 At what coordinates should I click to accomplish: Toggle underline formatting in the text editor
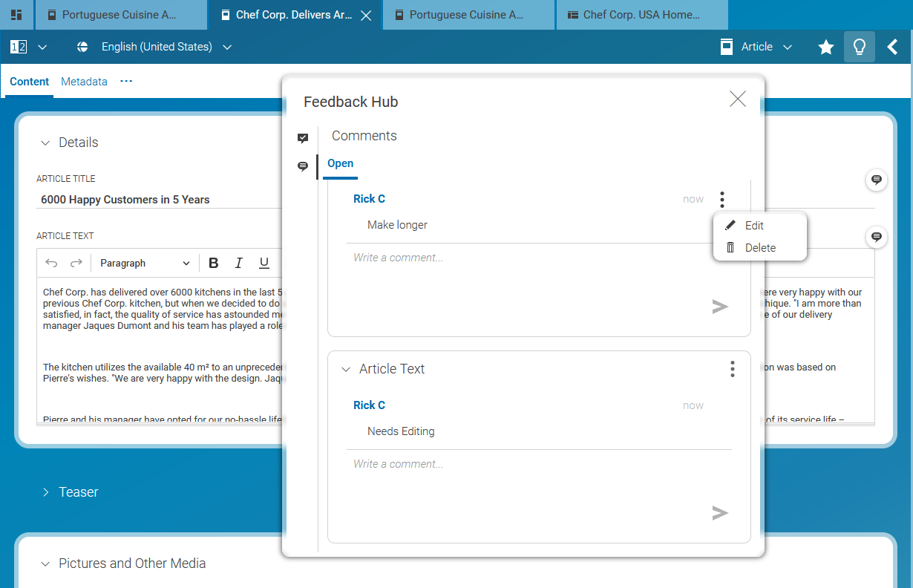[x=264, y=262]
